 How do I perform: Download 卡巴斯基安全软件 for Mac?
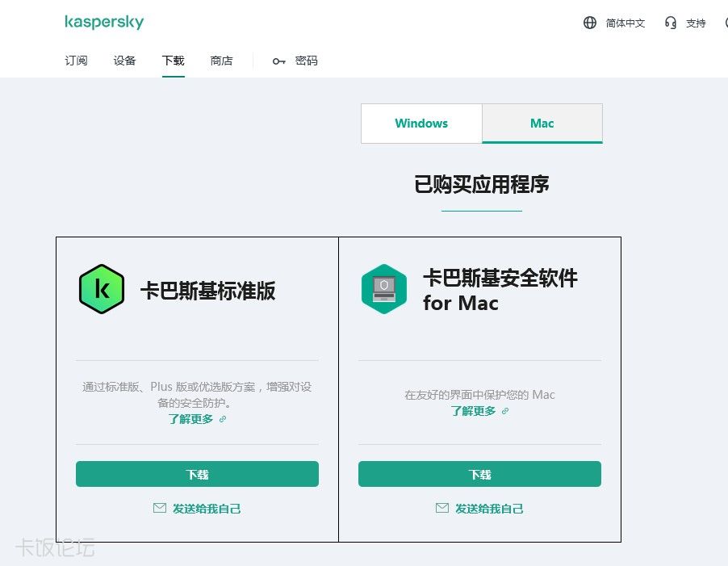pyautogui.click(x=479, y=474)
